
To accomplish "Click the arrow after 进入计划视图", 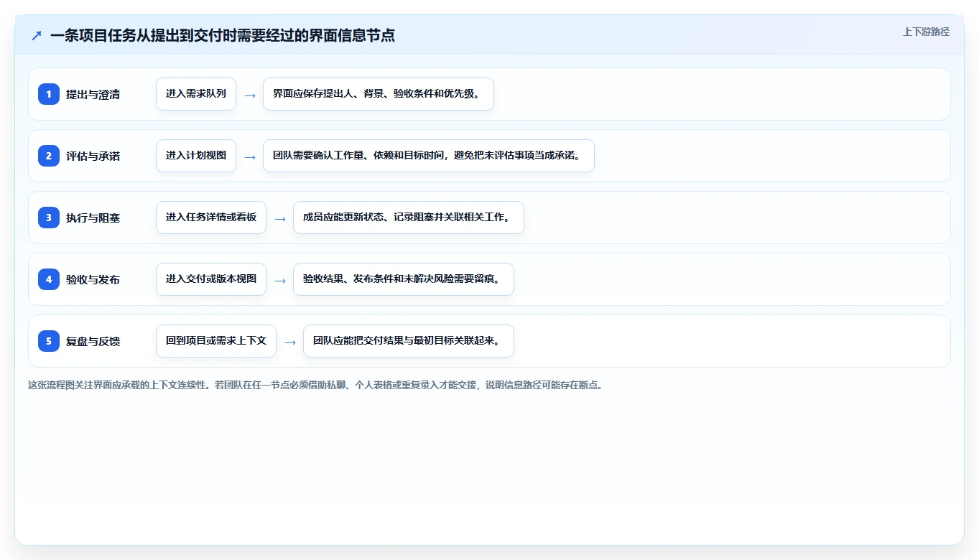I will coord(250,157).
